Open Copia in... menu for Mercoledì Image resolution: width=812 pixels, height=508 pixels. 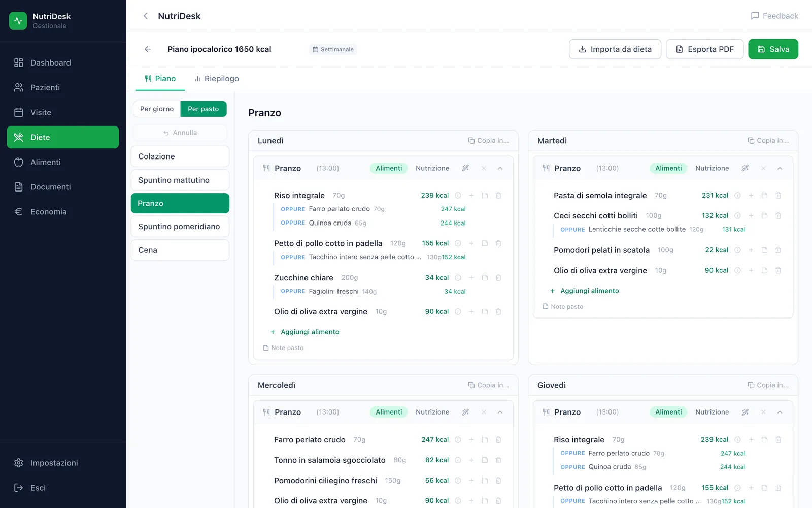tap(488, 385)
